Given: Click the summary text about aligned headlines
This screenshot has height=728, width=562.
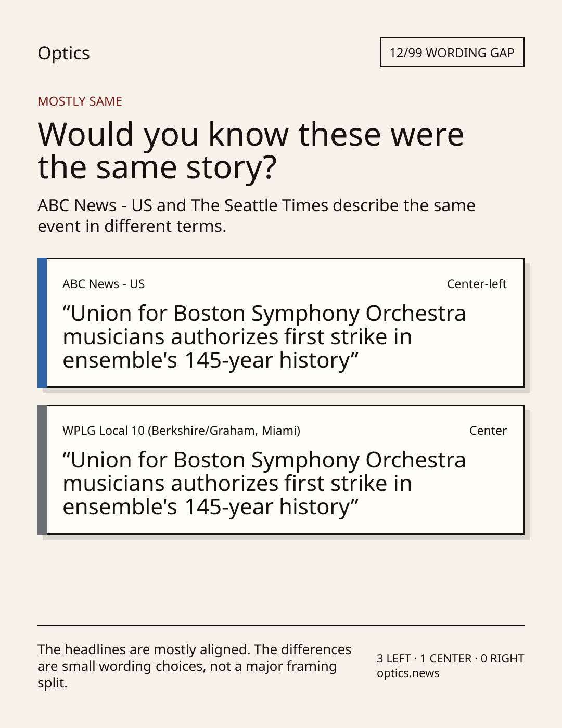Looking at the screenshot, I should [x=195, y=666].
